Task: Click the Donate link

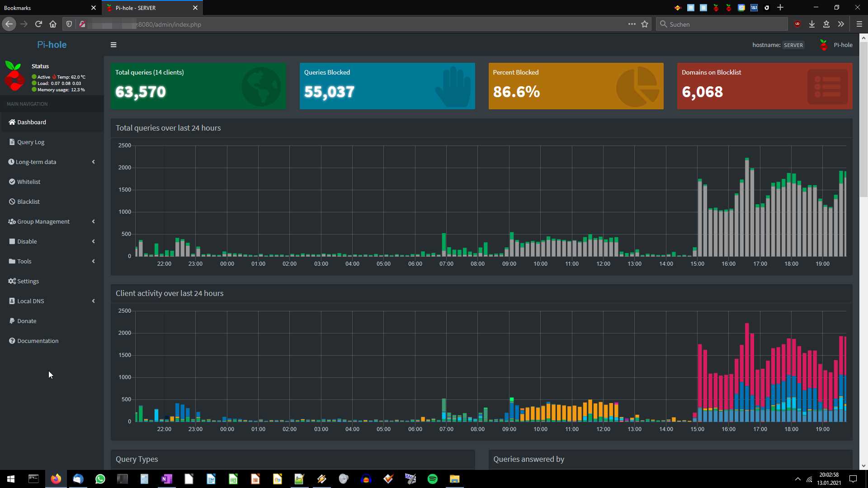Action: click(27, 321)
